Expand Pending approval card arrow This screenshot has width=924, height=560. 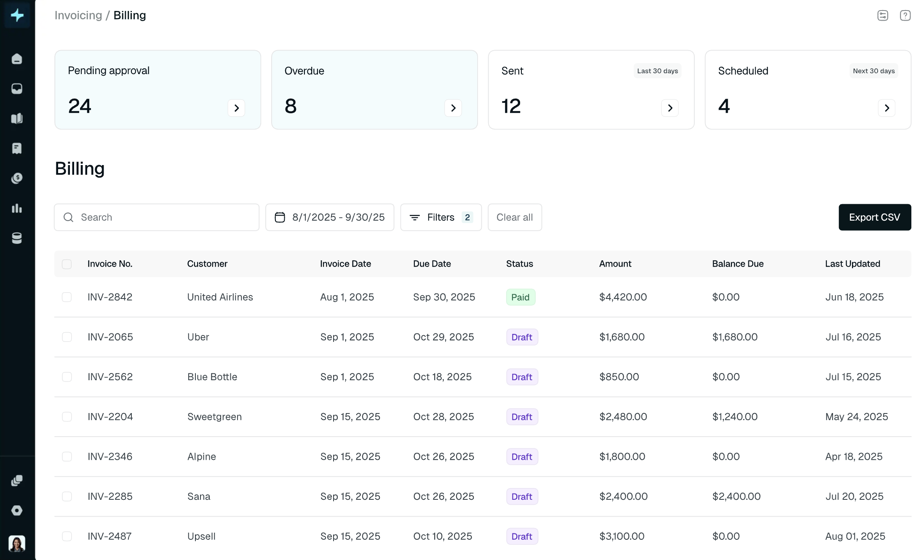coord(236,108)
